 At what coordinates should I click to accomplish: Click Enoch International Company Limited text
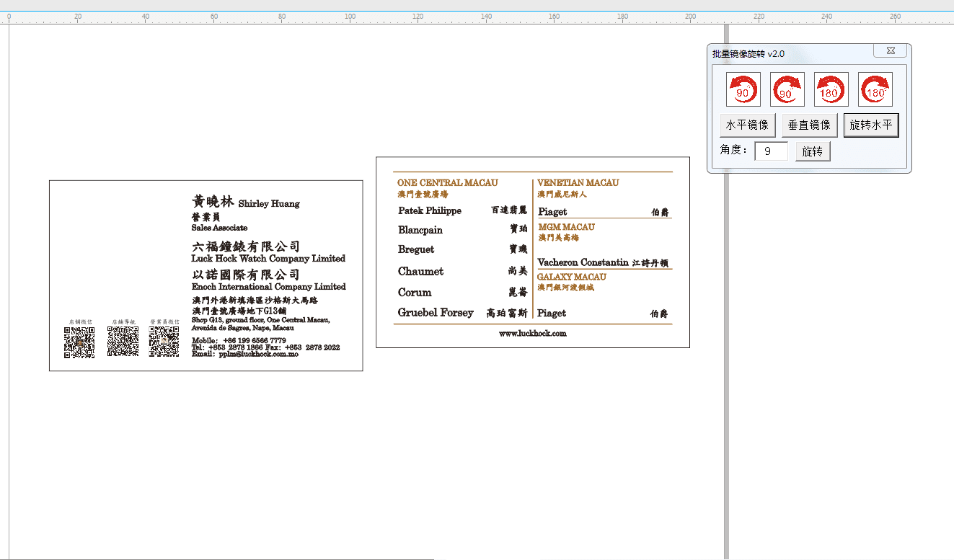tap(269, 286)
